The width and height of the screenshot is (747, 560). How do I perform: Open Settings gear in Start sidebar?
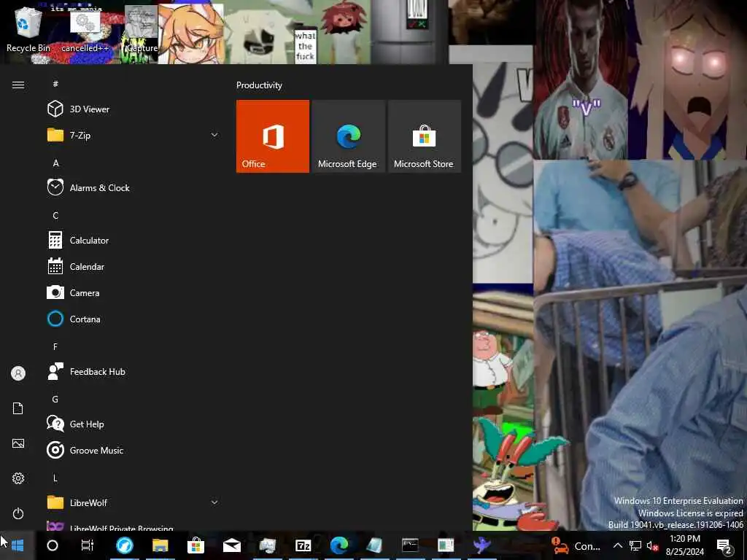18,478
